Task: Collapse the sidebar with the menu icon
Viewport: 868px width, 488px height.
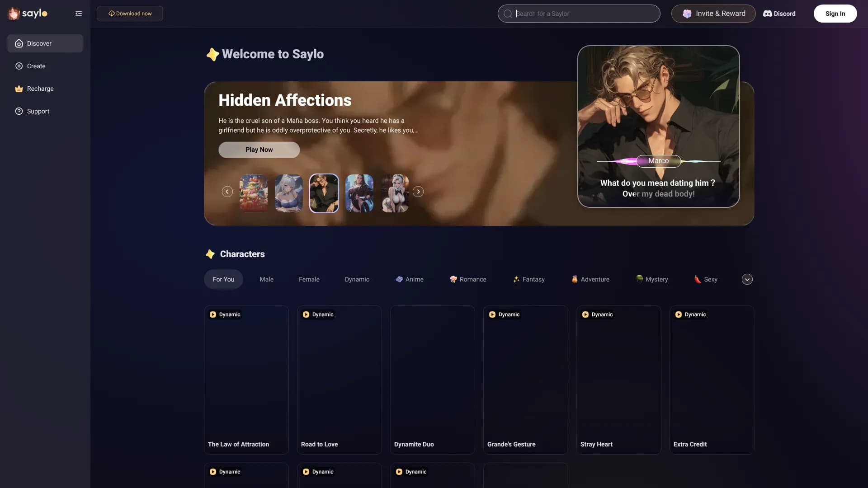Action: 79,14
